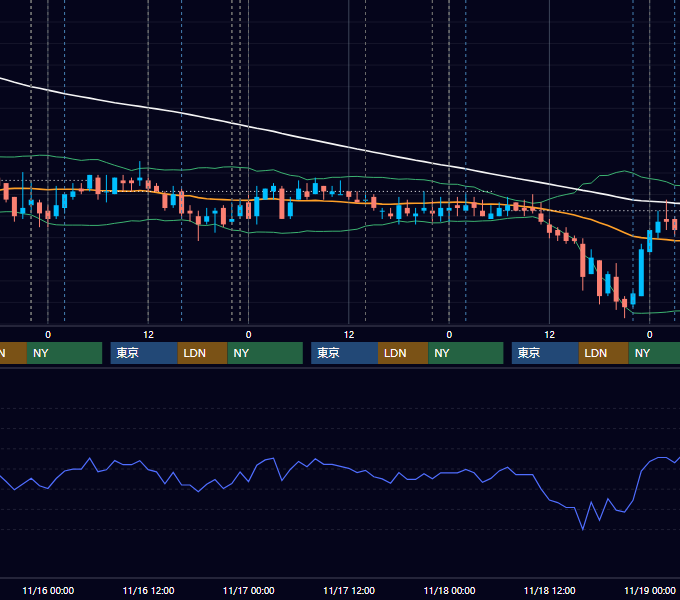The image size is (680, 600).
Task: Click LDN block following the 11/17 東京 session
Action: [403, 353]
